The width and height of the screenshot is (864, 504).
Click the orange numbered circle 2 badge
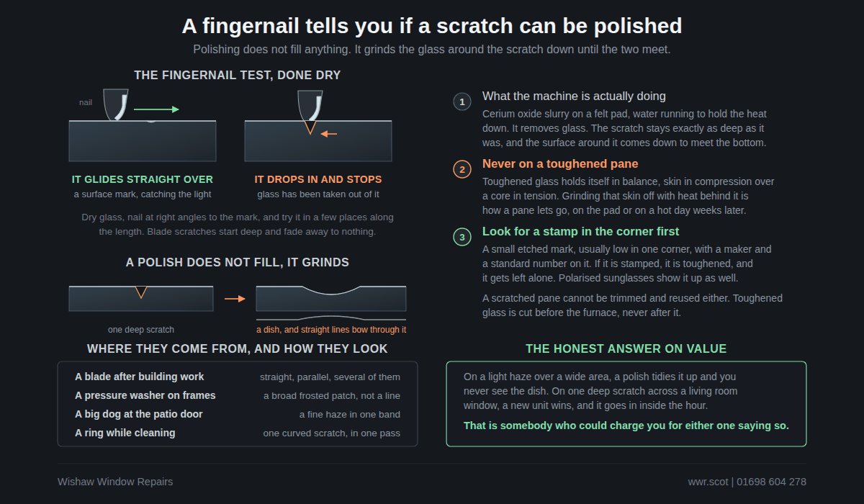[x=462, y=169]
